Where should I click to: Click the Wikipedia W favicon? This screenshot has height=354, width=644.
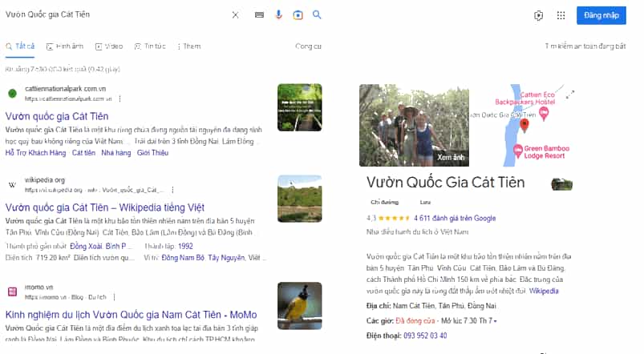(x=12, y=185)
